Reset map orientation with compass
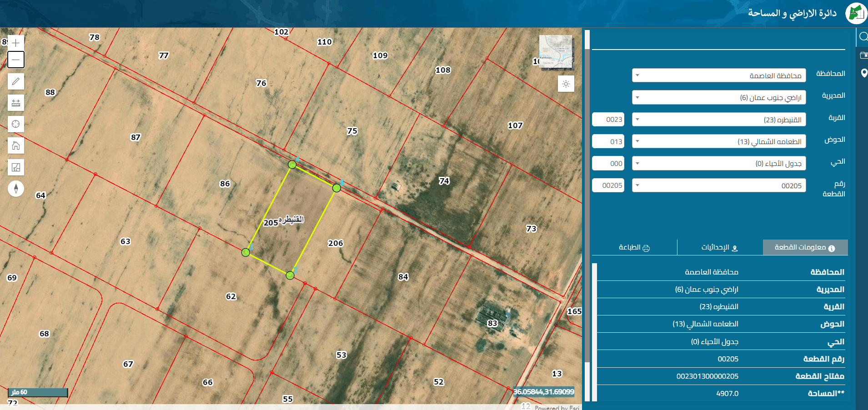Viewport: 868px width, 410px height. [16, 188]
